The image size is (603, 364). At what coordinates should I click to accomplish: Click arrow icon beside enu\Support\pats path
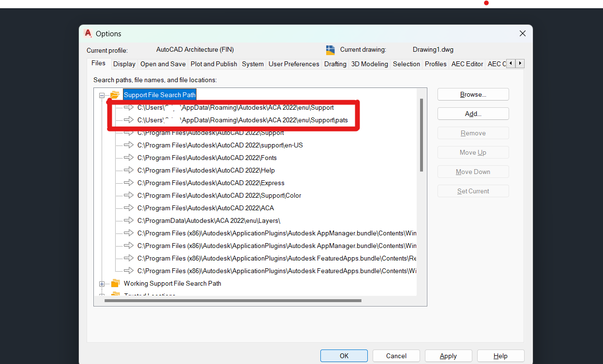(129, 120)
